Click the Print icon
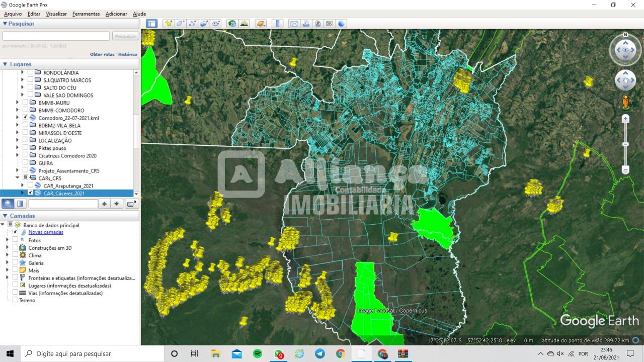 [x=306, y=23]
